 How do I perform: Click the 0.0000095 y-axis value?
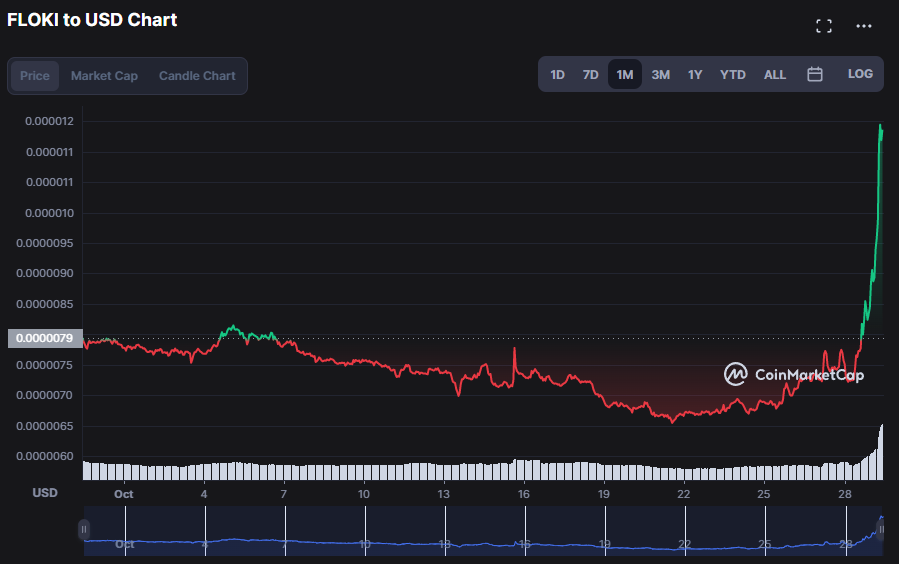[x=45, y=243]
